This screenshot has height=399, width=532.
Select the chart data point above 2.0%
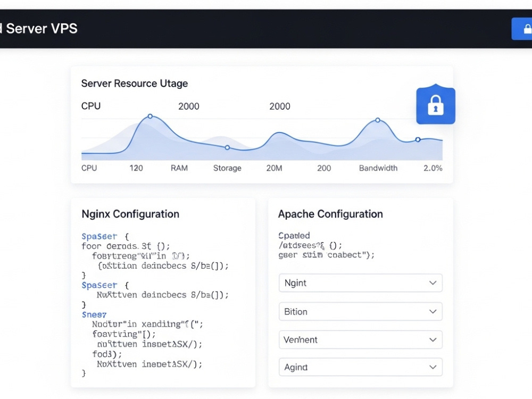point(418,139)
